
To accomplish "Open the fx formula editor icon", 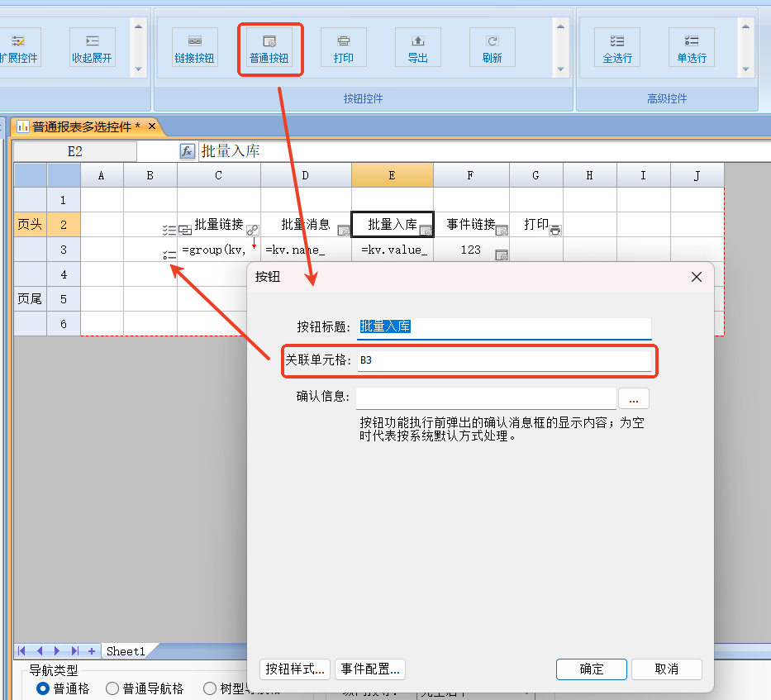I will pos(188,151).
